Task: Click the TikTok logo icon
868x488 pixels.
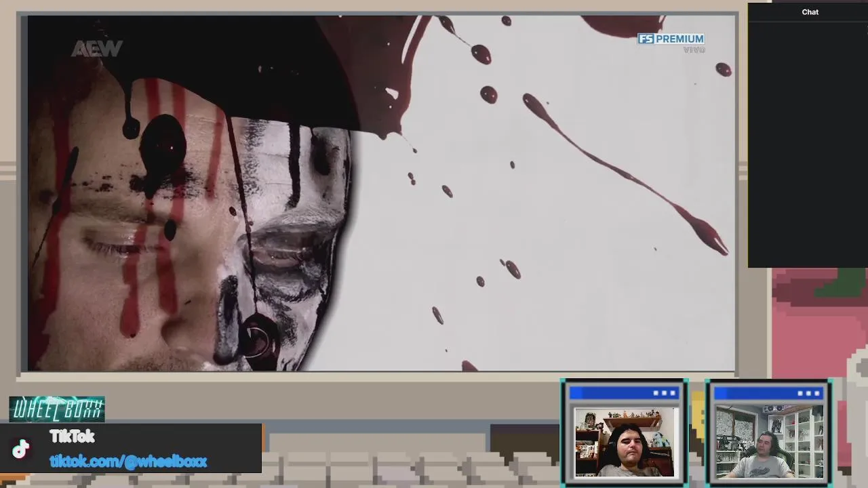Action: coord(21,449)
